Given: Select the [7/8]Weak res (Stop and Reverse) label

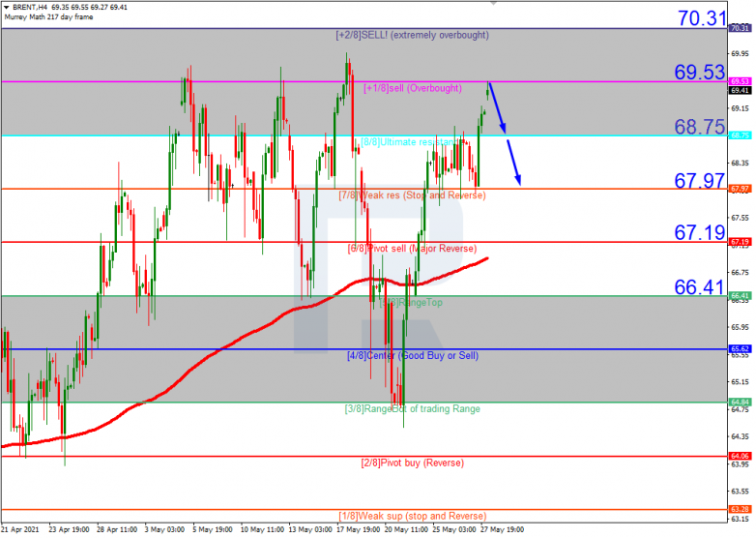Looking at the screenshot, I should coord(412,194).
